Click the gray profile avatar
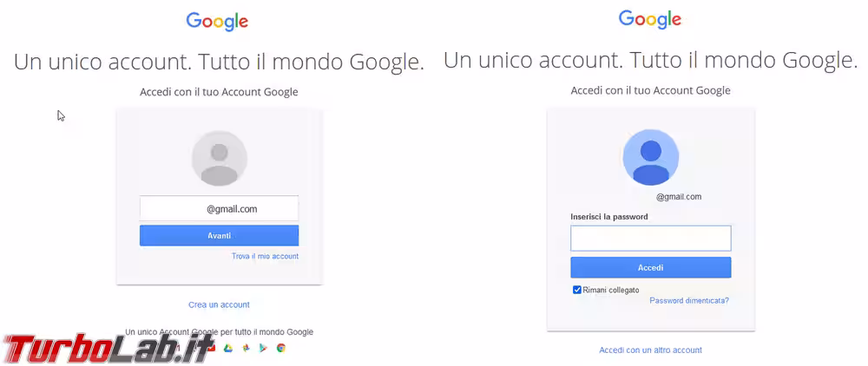 coord(220,159)
